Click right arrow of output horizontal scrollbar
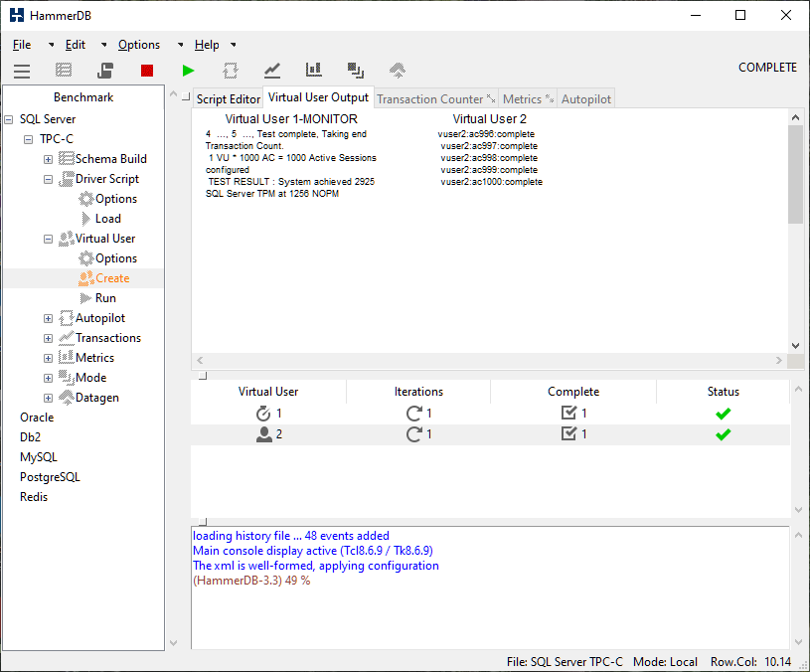Image resolution: width=810 pixels, height=672 pixels. [x=779, y=361]
